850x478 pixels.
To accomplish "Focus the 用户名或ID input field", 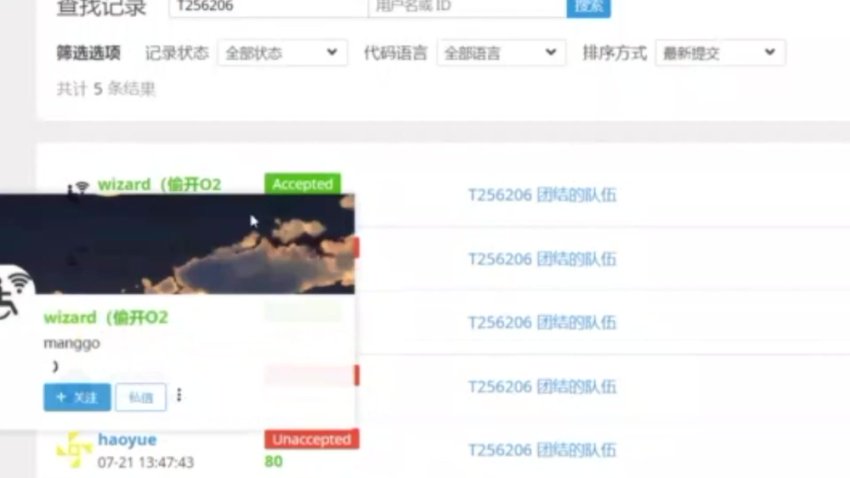I will (x=466, y=6).
